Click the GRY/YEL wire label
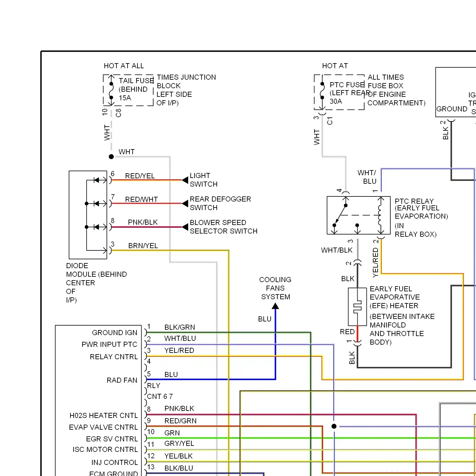Viewport: 476px width, 476px height. (x=179, y=443)
